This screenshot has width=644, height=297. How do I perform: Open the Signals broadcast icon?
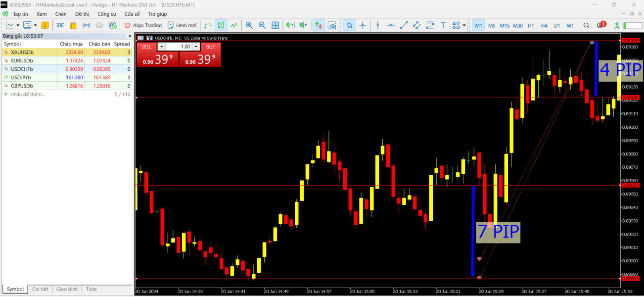coord(86,25)
